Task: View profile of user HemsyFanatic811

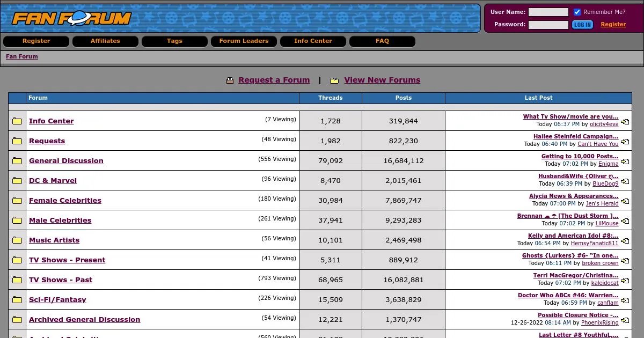Action: pyautogui.click(x=595, y=244)
